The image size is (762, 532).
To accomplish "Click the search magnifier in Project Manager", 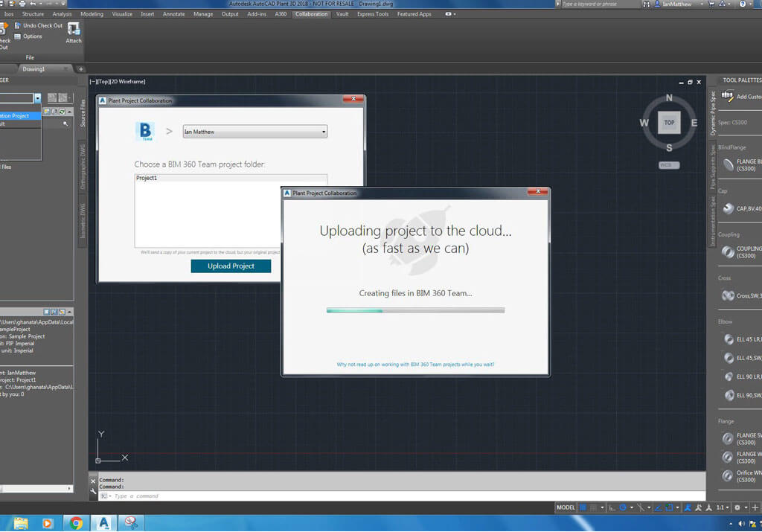I will (65, 124).
